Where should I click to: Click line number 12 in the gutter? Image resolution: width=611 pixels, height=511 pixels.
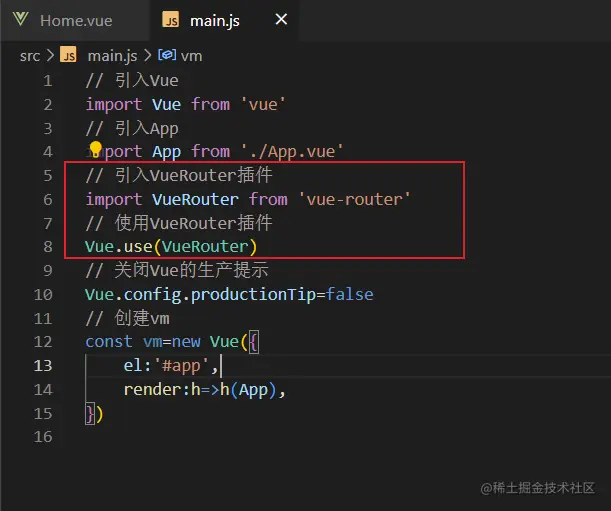43,342
